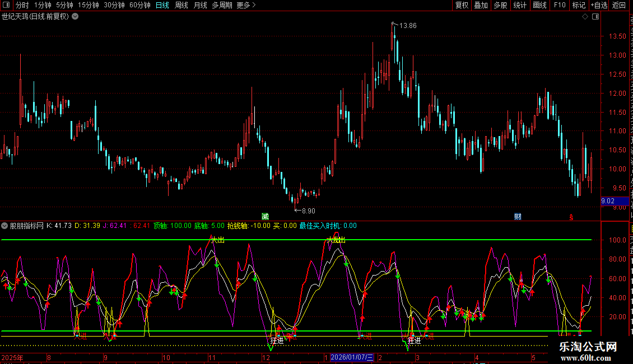Select the 60分钟 period tab
The image size is (633, 364).
[140, 5]
